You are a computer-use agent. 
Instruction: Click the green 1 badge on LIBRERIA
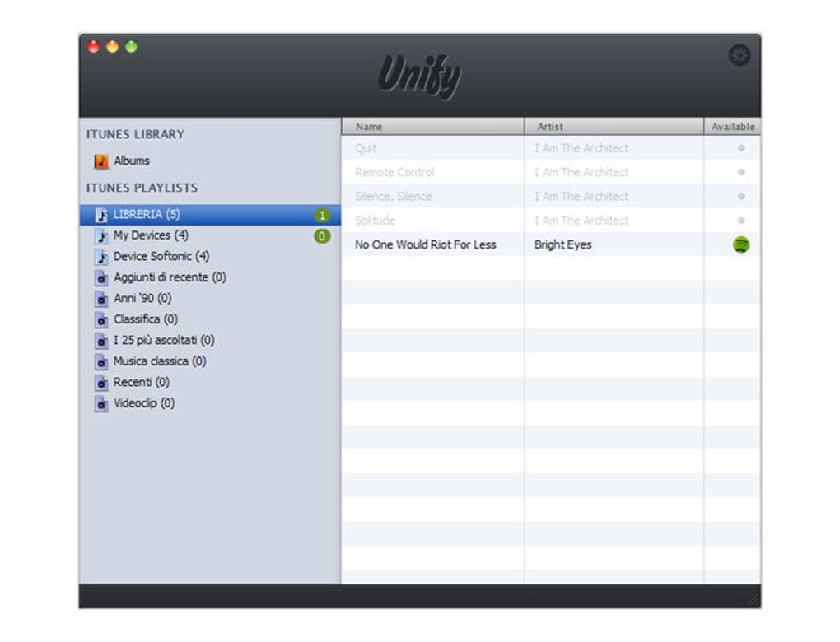coord(323,213)
